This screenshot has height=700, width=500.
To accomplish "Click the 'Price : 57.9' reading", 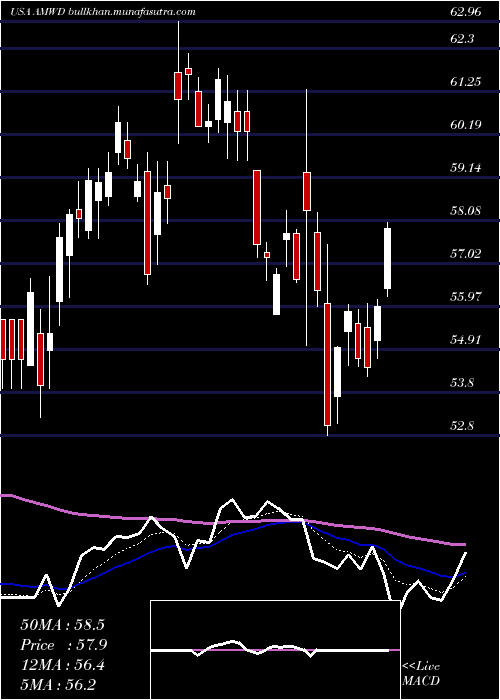I will coord(63,645).
